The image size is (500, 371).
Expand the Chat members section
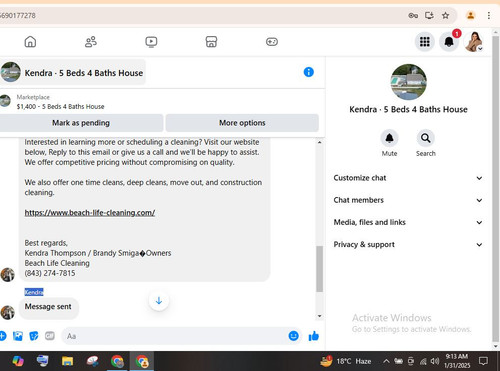click(x=408, y=200)
